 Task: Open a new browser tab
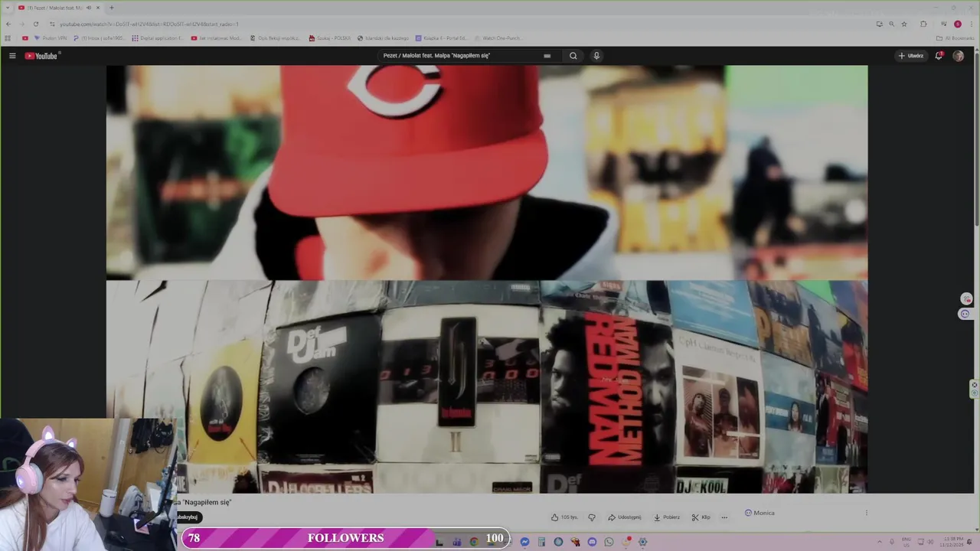tap(112, 8)
